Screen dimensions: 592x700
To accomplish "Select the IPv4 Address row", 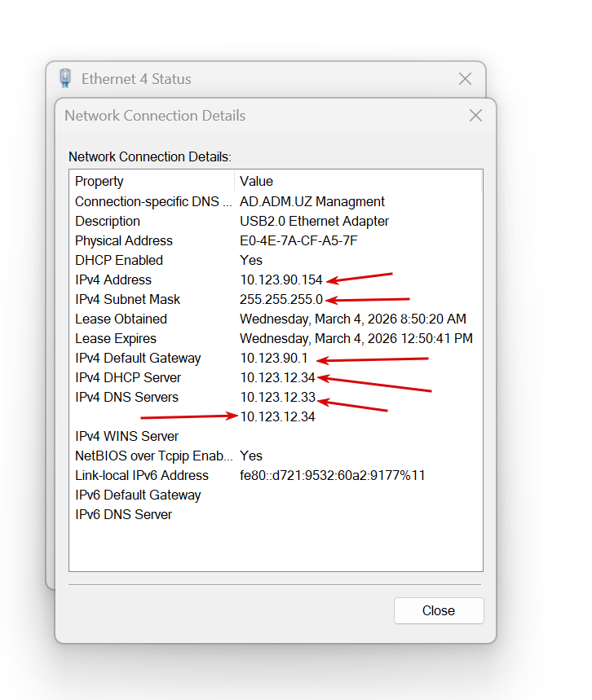I will [x=113, y=280].
